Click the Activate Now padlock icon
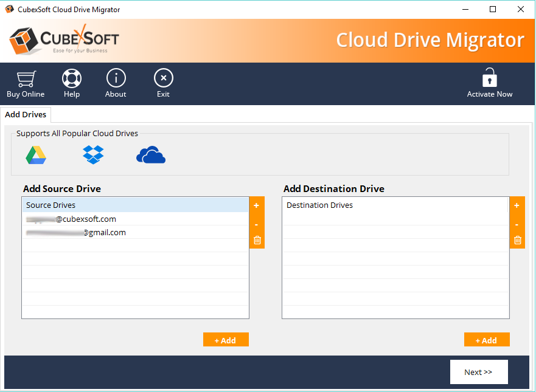Screen dimensions: 536x392 (489, 79)
